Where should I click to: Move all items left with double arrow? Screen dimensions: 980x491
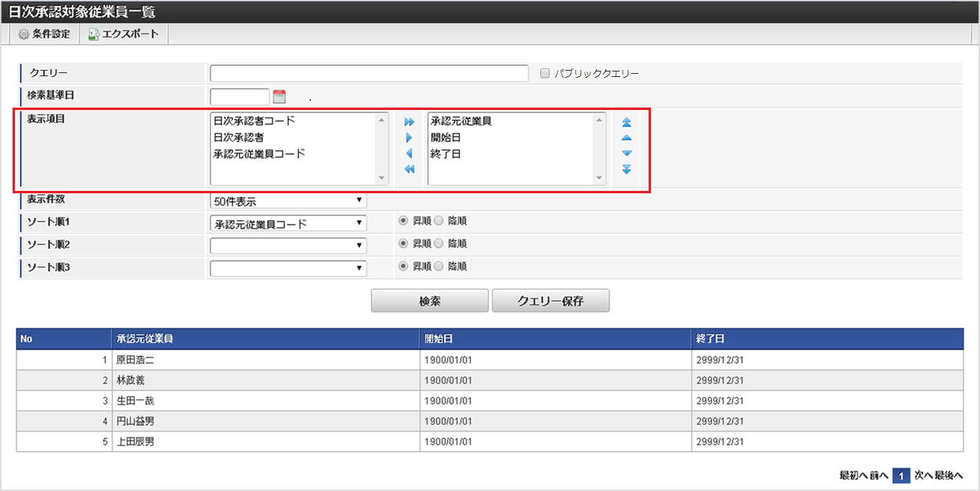coord(408,170)
